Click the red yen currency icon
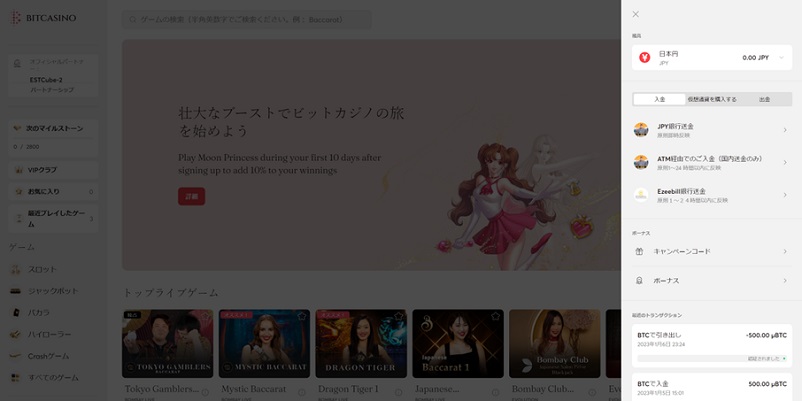 [644, 58]
